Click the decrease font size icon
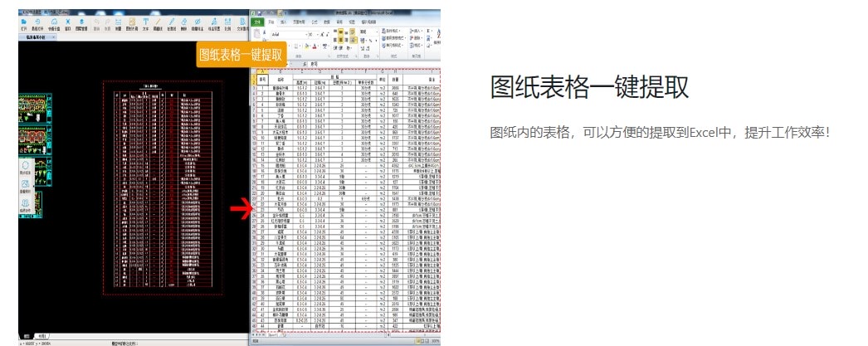 pyautogui.click(x=328, y=34)
